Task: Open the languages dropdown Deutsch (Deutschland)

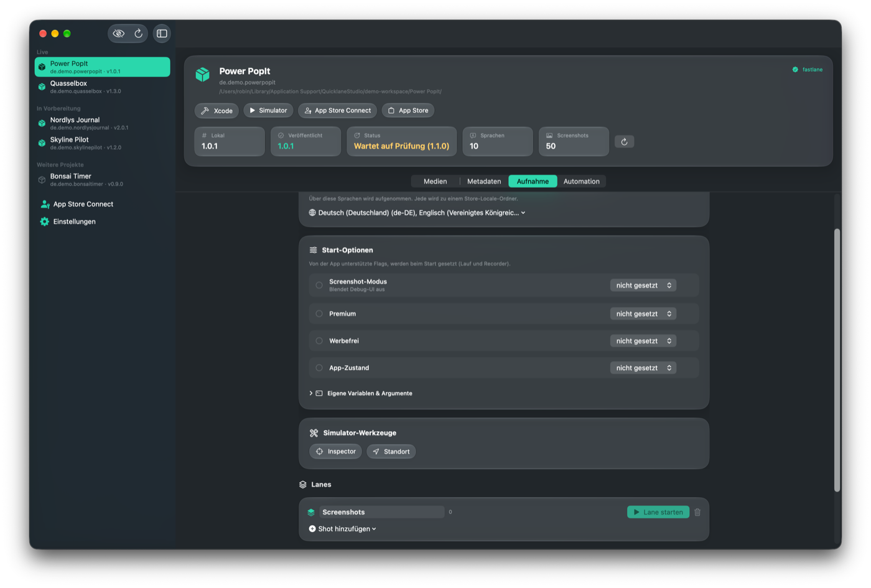Action: [417, 213]
